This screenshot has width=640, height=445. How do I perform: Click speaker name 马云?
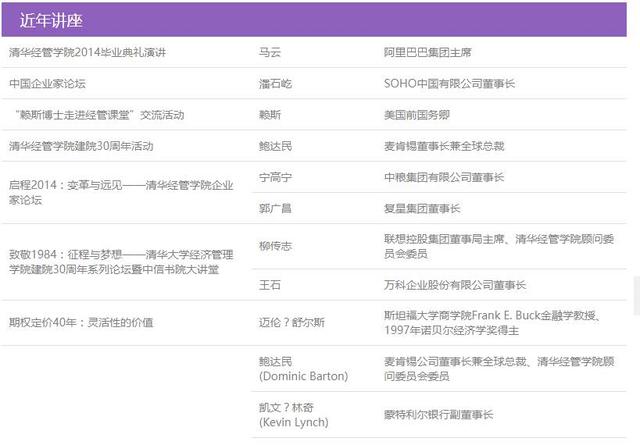pos(269,52)
